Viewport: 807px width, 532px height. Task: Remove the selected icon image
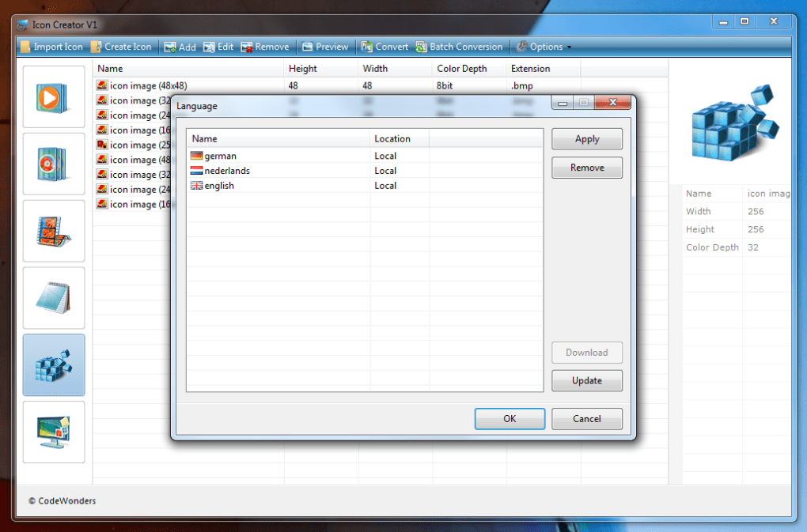[x=265, y=47]
